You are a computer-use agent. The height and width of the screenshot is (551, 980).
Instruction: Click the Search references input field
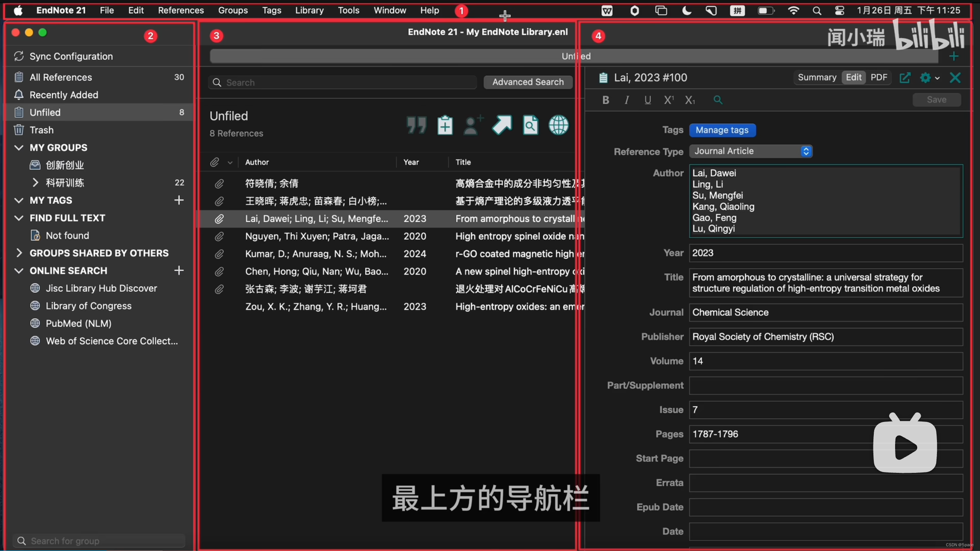(343, 81)
